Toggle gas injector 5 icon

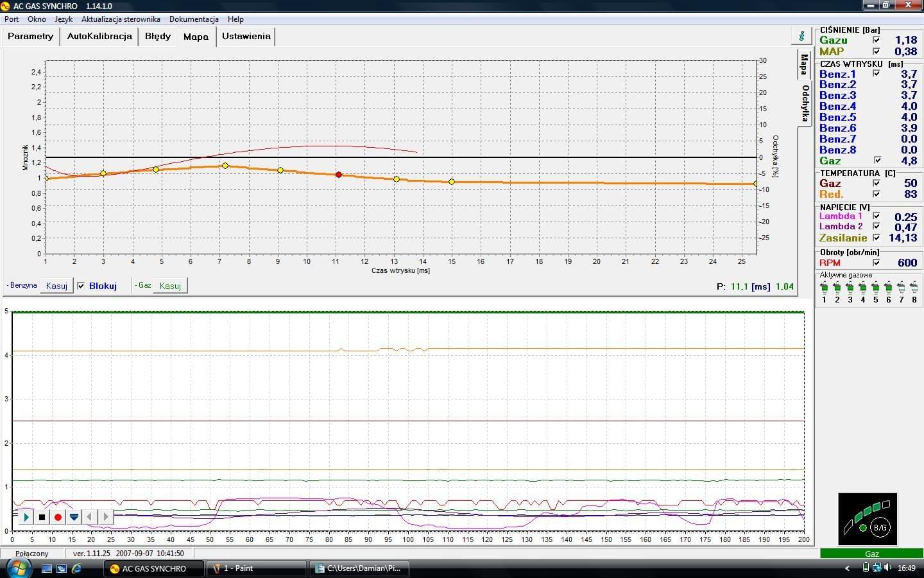(x=875, y=287)
